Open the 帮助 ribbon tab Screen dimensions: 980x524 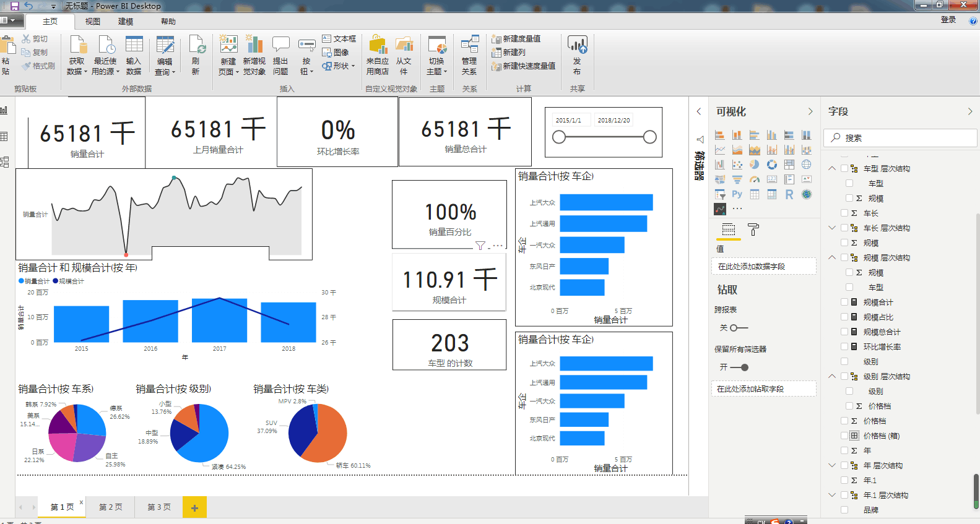point(168,21)
